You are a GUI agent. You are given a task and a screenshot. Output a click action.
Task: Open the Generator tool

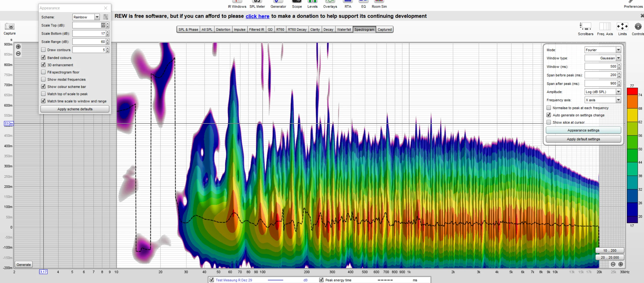point(278,4)
